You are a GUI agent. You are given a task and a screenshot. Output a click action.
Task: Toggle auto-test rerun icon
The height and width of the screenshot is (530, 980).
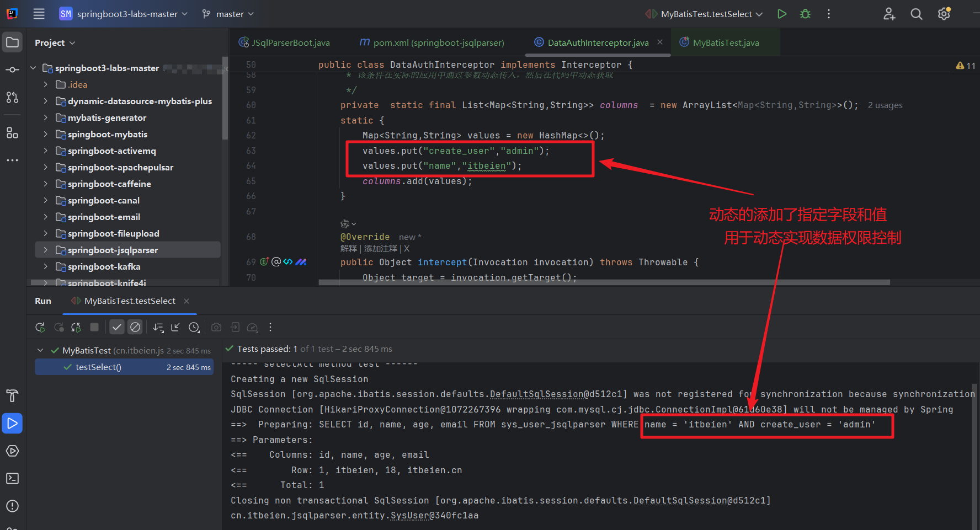77,327
